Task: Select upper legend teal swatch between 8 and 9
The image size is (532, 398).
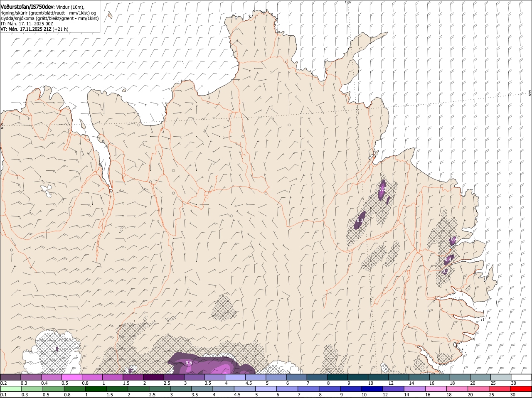Action: point(337,377)
